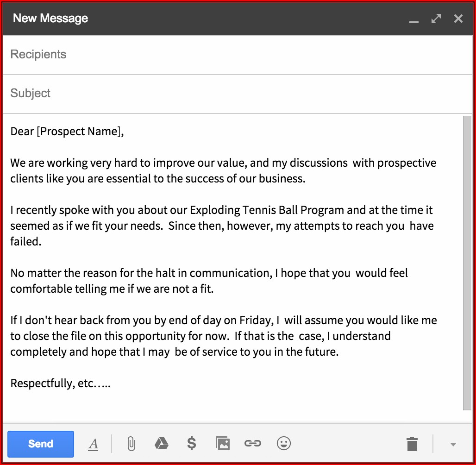
Task: Discard draft with the trash icon
Action: tap(412, 444)
